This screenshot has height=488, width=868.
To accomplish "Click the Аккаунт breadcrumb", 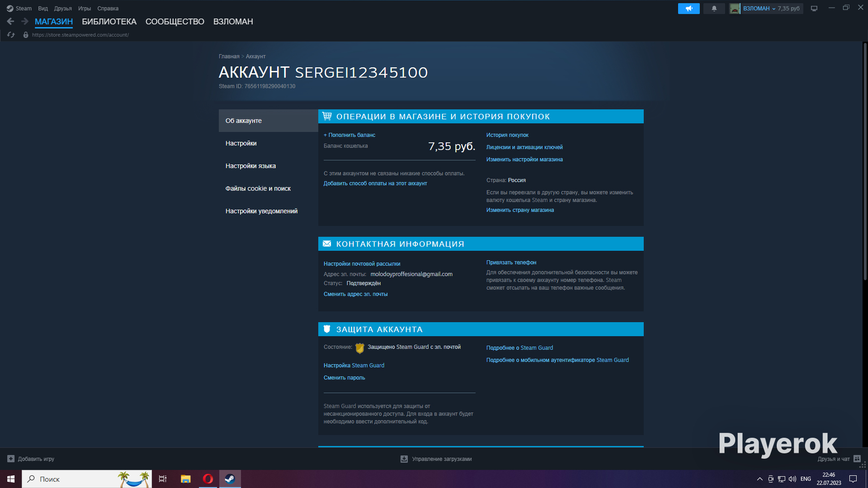I will point(256,57).
